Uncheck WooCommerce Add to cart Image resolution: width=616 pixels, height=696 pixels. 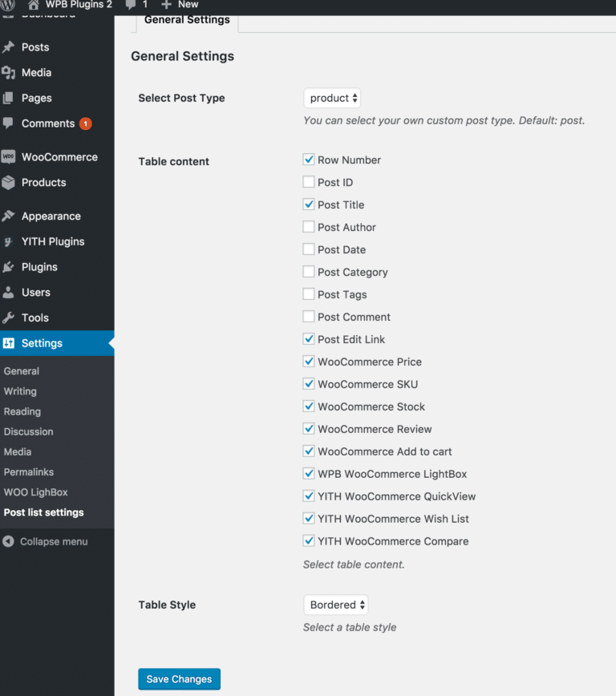coord(309,451)
